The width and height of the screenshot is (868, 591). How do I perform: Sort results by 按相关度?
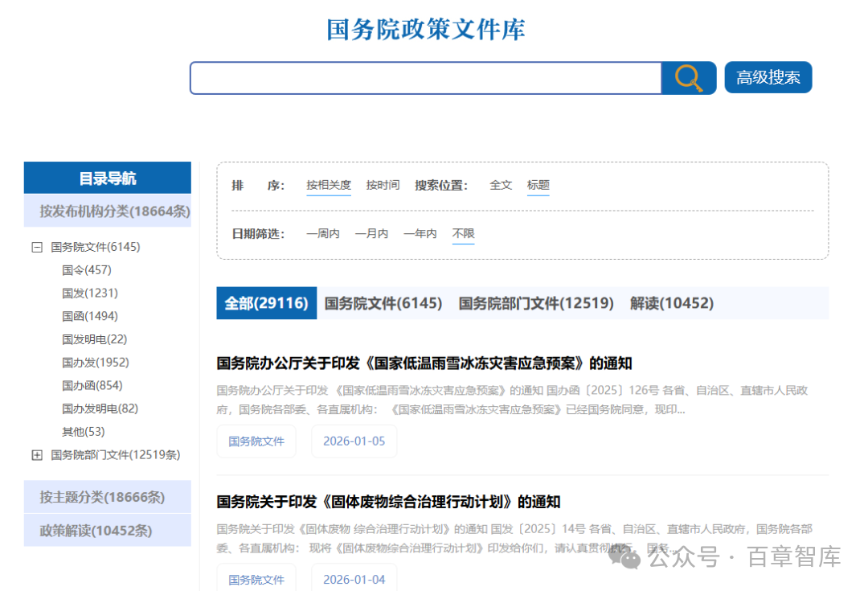pos(328,185)
